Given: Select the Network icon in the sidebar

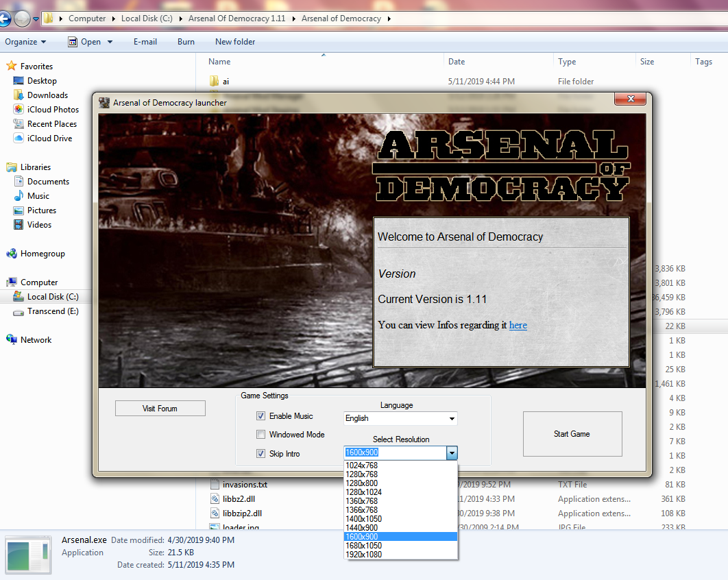Looking at the screenshot, I should pyautogui.click(x=12, y=339).
